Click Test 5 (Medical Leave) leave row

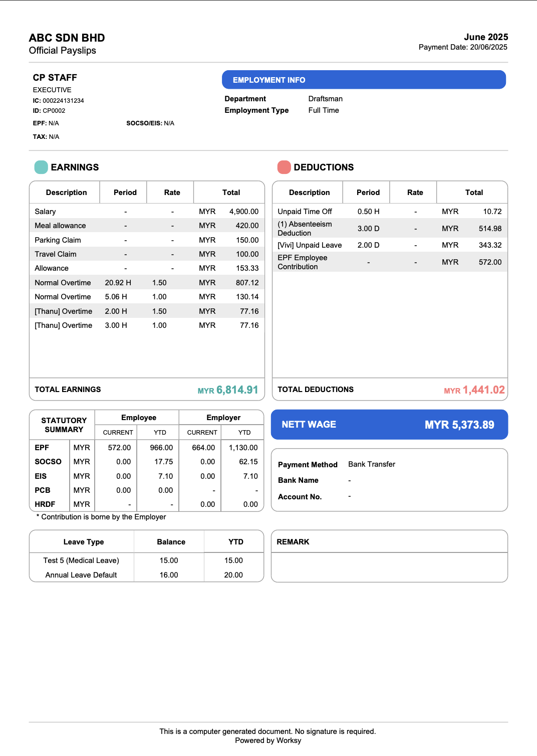[81, 560]
